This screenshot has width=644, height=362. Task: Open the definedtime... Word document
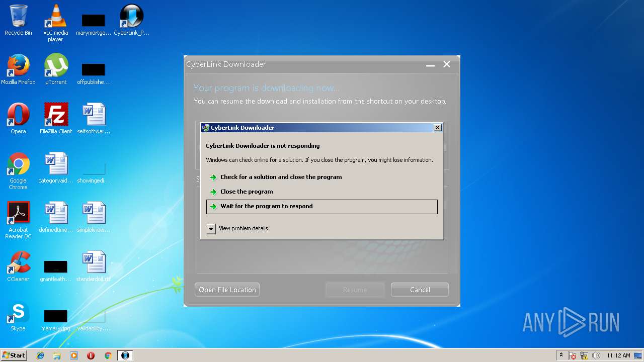55,217
